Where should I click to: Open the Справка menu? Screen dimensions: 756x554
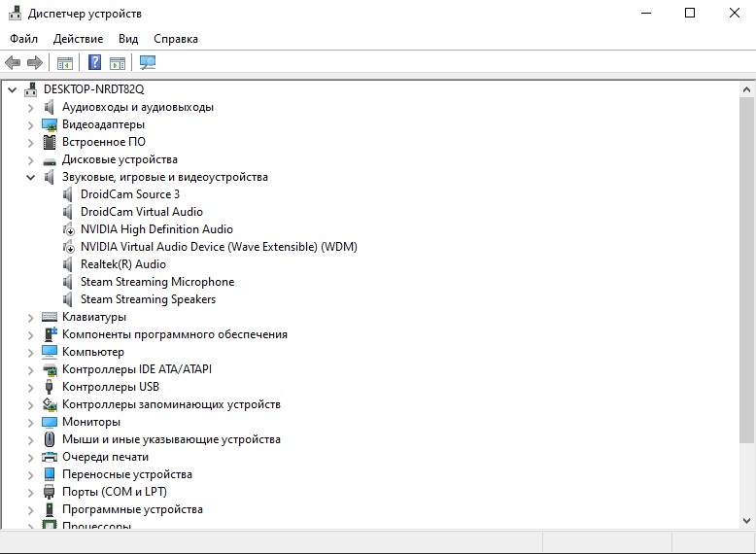(x=176, y=39)
